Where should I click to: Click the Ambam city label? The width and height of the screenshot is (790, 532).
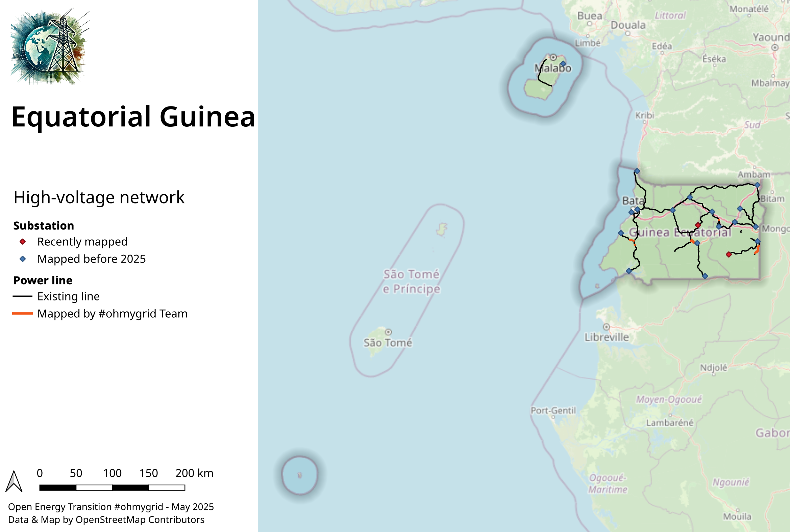[754, 175]
